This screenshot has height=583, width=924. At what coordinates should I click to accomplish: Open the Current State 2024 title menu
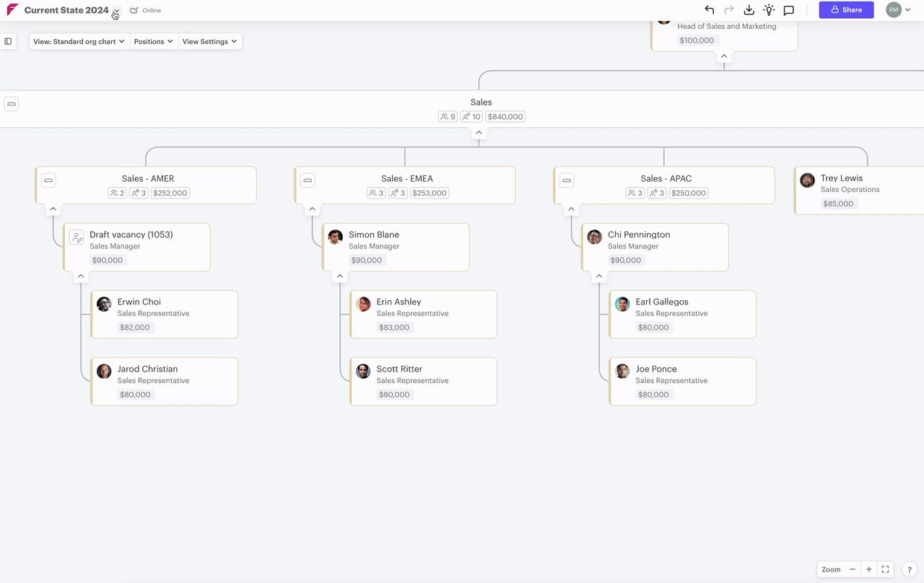pos(115,11)
